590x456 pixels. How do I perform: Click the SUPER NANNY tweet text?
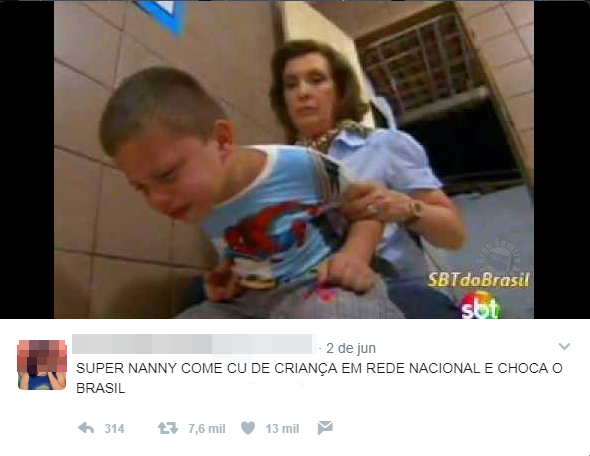click(319, 378)
